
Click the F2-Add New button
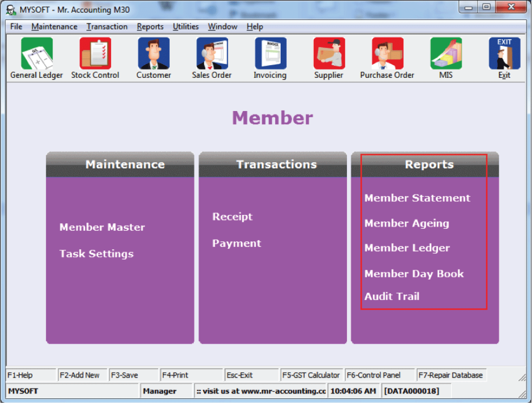[82, 375]
